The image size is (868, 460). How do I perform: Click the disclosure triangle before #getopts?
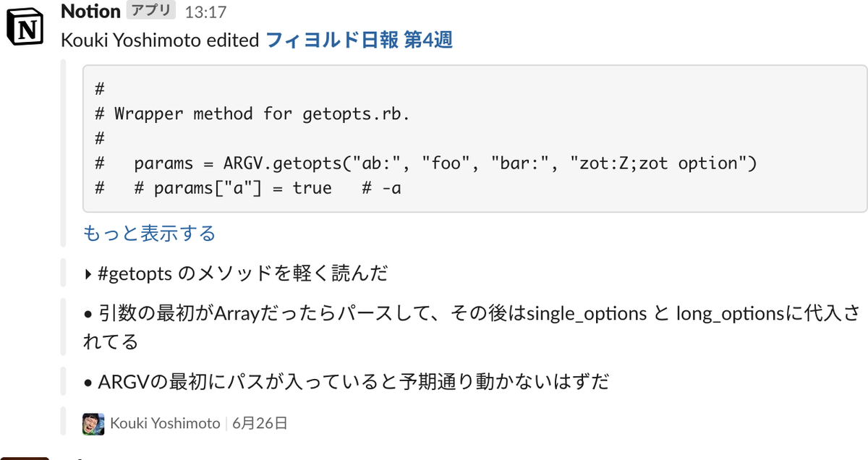[x=88, y=273]
